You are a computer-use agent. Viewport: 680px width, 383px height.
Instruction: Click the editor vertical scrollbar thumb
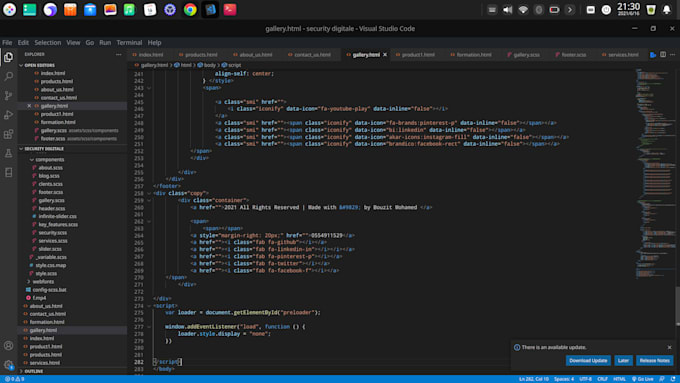point(678,306)
